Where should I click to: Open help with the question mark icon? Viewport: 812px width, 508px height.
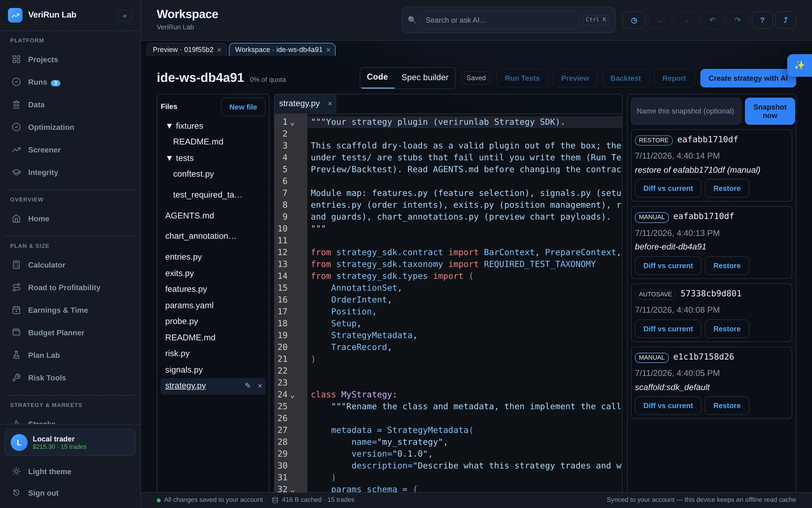tap(762, 20)
